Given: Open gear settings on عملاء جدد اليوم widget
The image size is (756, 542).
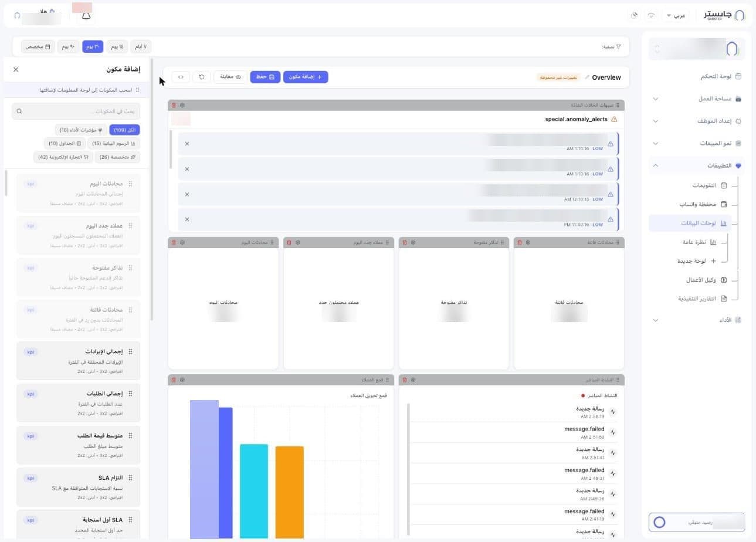Looking at the screenshot, I should pyautogui.click(x=298, y=242).
